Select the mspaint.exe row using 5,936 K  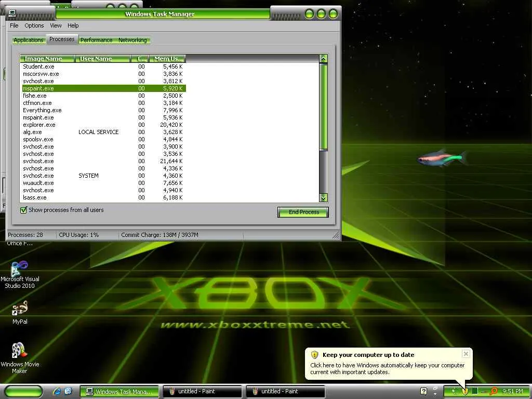103,117
